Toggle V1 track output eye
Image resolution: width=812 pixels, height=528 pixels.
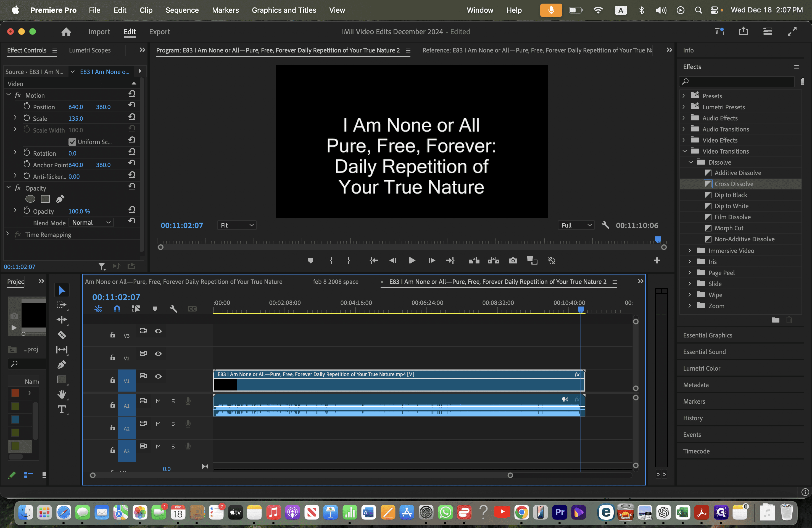[x=158, y=376]
